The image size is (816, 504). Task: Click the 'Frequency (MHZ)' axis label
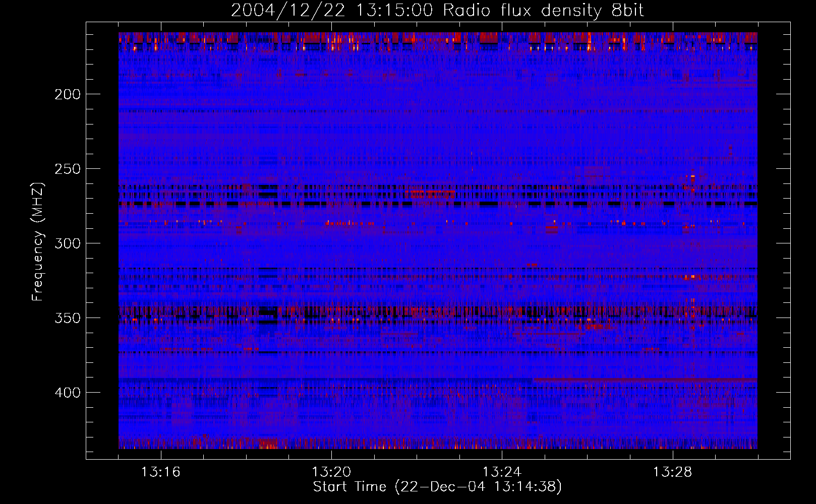point(38,241)
